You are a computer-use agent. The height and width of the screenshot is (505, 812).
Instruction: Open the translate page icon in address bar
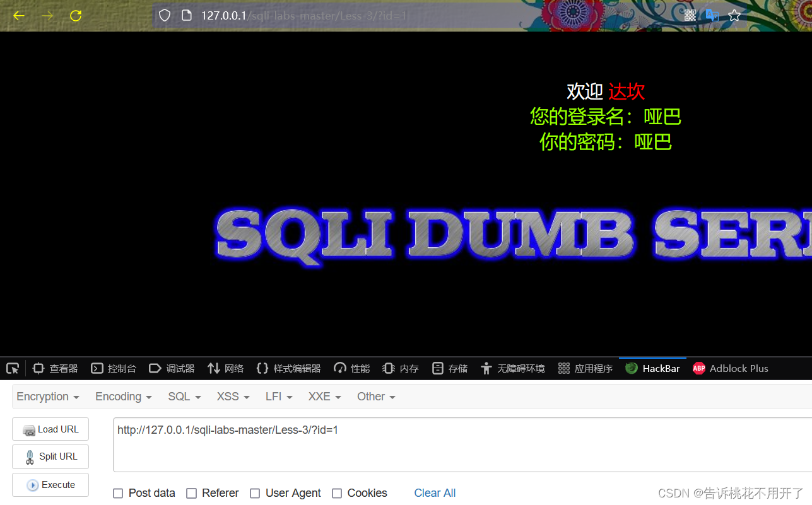pos(712,15)
